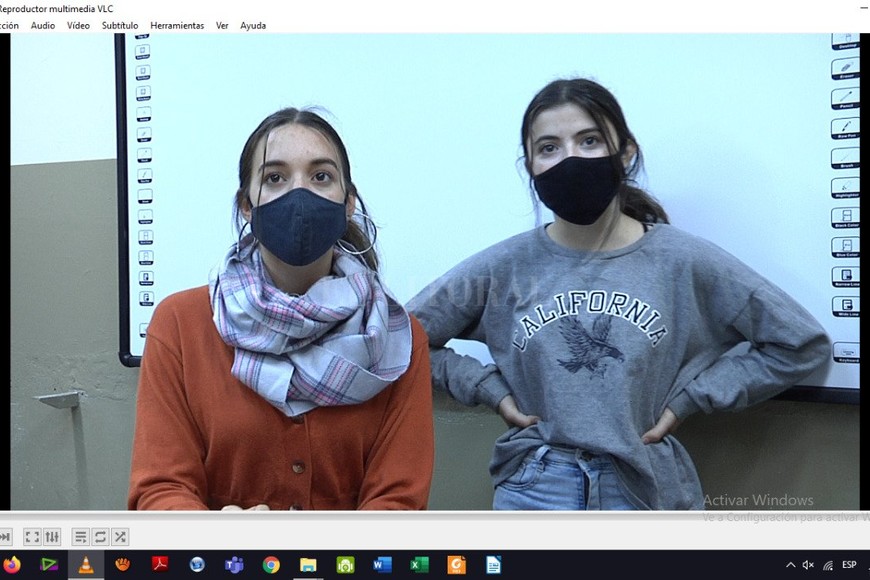Launch Microsoft Teams from taskbar
Image resolution: width=870 pixels, height=580 pixels.
click(234, 565)
